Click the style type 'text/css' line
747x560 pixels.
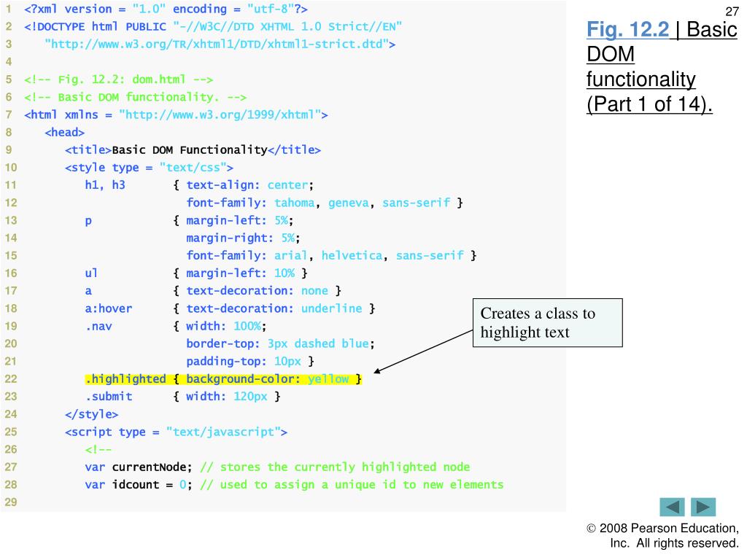(x=149, y=168)
